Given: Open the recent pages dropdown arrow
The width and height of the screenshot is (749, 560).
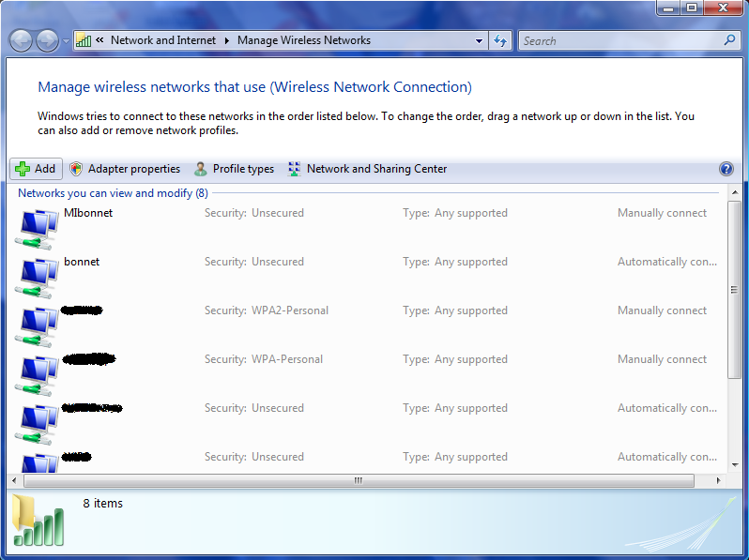Looking at the screenshot, I should point(66,41).
